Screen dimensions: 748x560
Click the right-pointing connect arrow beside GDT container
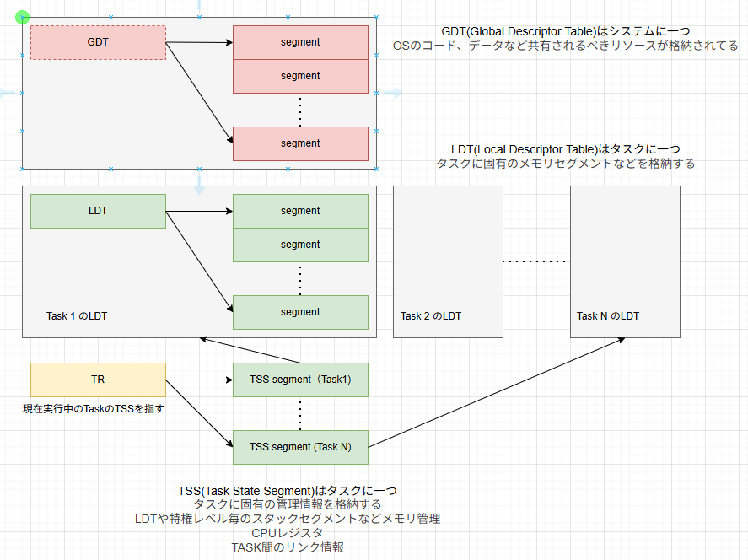click(393, 93)
